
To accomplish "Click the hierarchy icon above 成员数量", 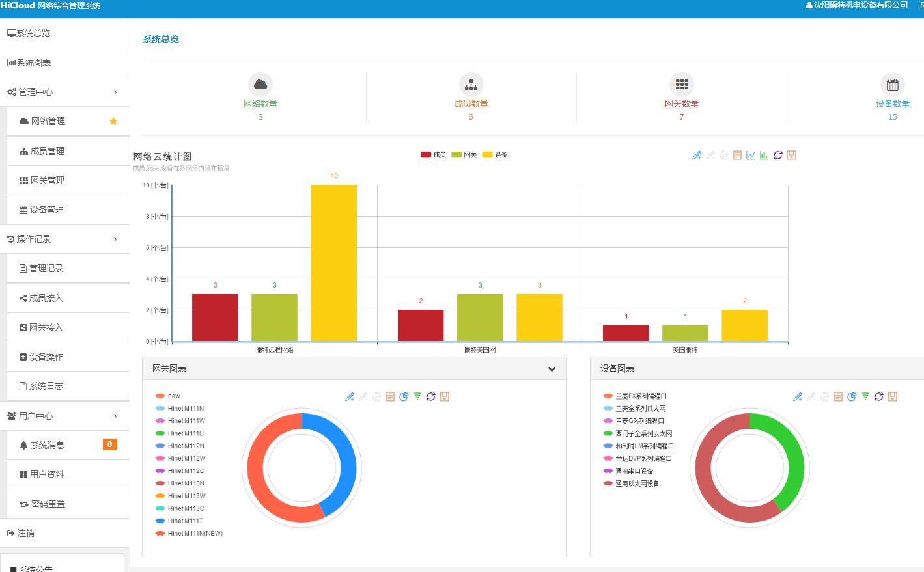I will pos(471,85).
